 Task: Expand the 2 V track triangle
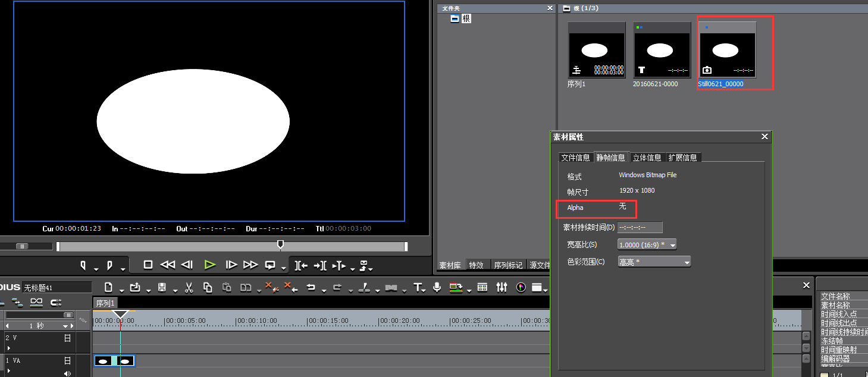pyautogui.click(x=9, y=348)
